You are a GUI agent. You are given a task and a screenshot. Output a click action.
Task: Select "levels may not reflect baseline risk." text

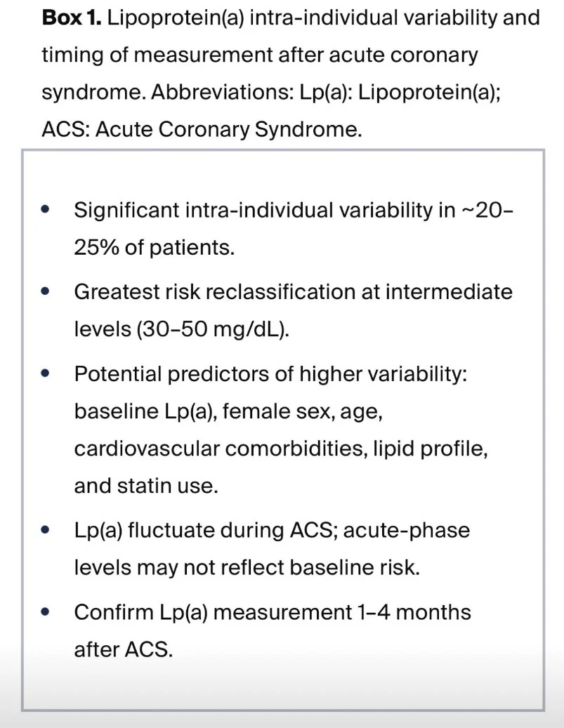pos(247,567)
